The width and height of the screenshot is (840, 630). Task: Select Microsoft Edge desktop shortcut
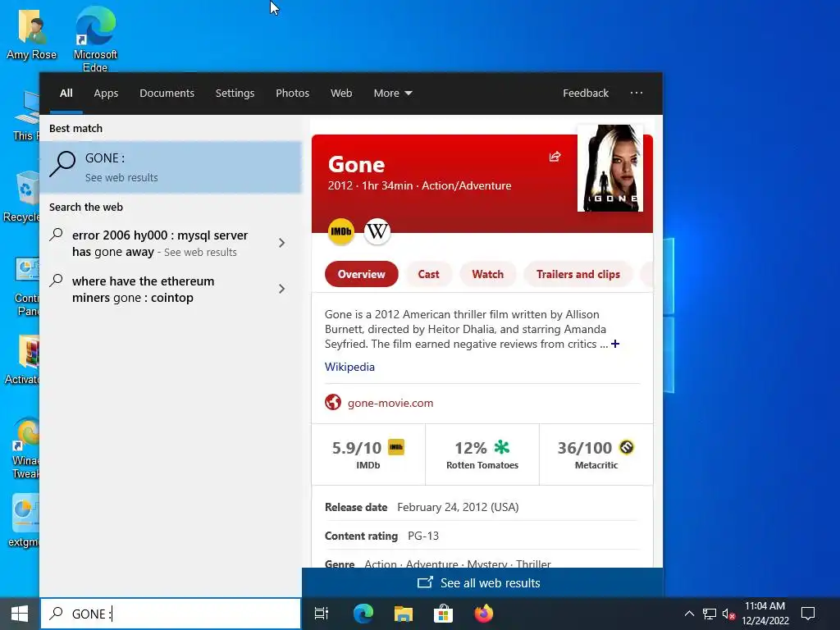(x=95, y=39)
